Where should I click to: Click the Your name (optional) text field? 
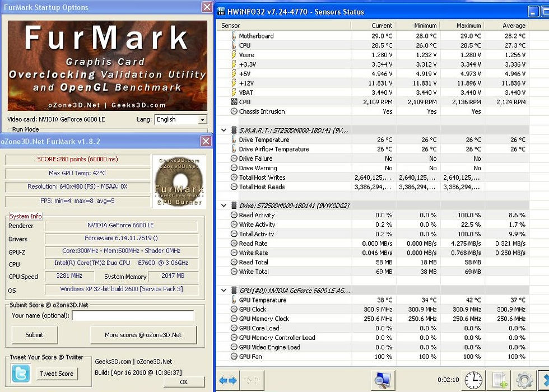click(x=133, y=315)
